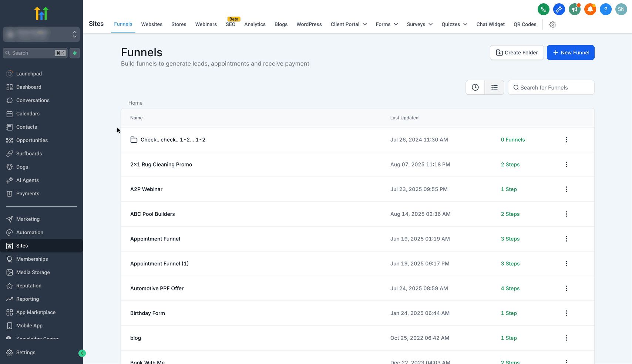
Task: Open options menu for Check.. check.. folder
Action: point(566,140)
